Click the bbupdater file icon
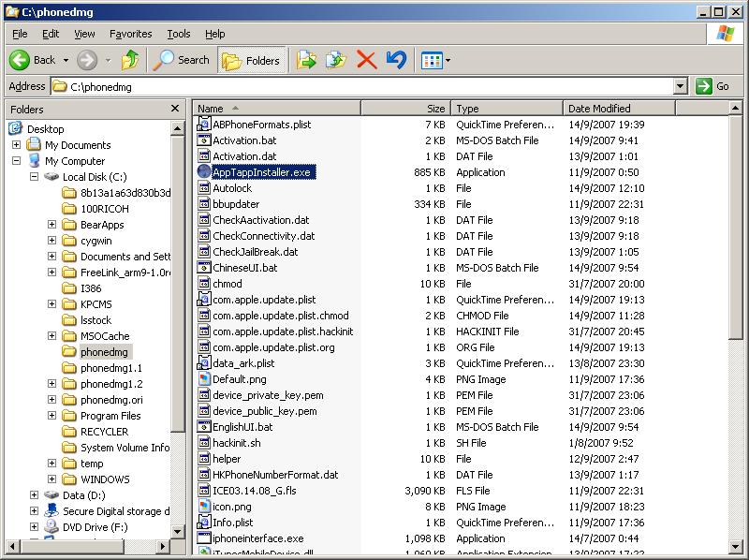 point(204,203)
